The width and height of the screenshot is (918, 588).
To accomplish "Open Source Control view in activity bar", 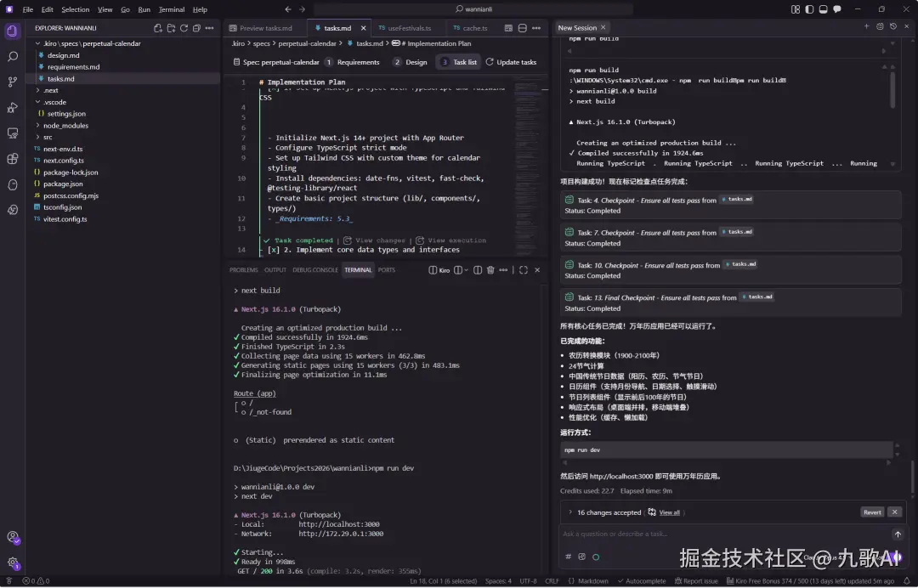I will pyautogui.click(x=12, y=82).
